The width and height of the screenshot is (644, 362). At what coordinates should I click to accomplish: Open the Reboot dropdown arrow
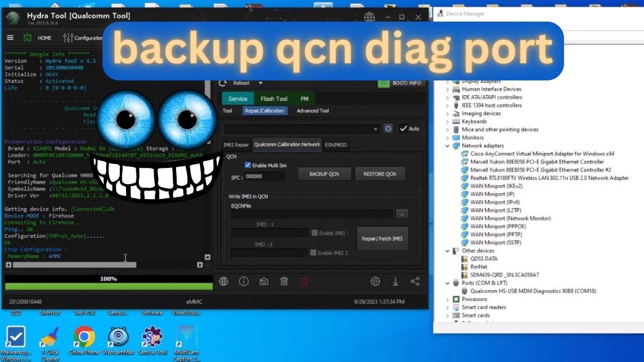coord(260,83)
